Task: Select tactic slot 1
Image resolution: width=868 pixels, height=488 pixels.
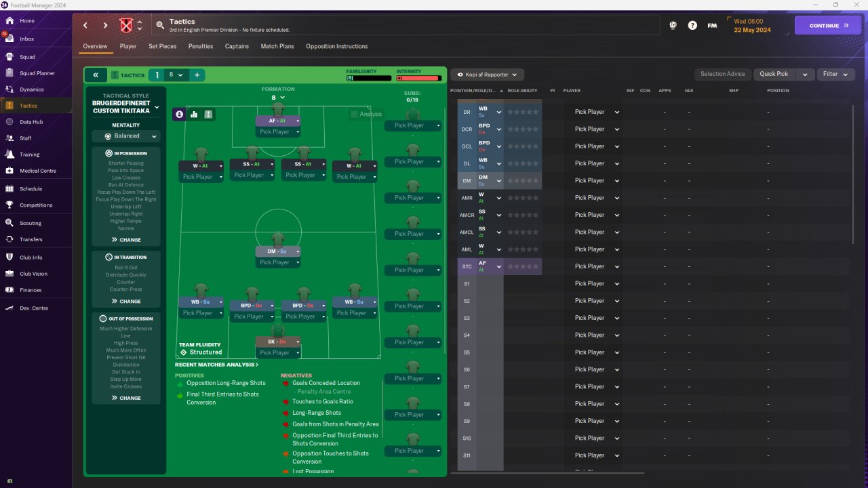Action: pyautogui.click(x=157, y=75)
